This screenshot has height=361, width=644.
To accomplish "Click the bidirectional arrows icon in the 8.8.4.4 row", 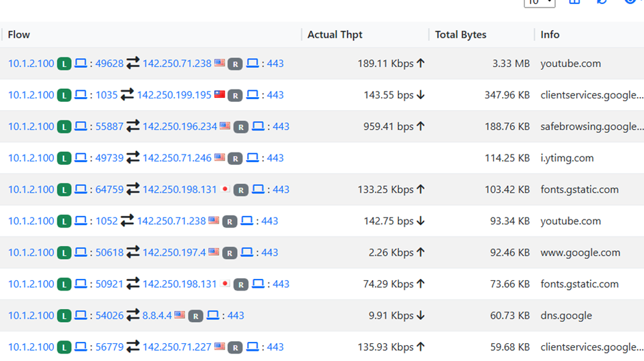I will [132, 315].
